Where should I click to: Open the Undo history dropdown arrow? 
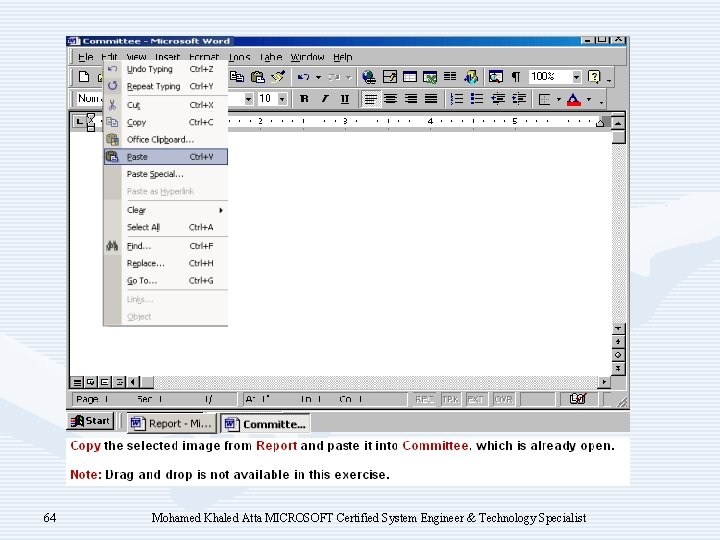(318, 77)
